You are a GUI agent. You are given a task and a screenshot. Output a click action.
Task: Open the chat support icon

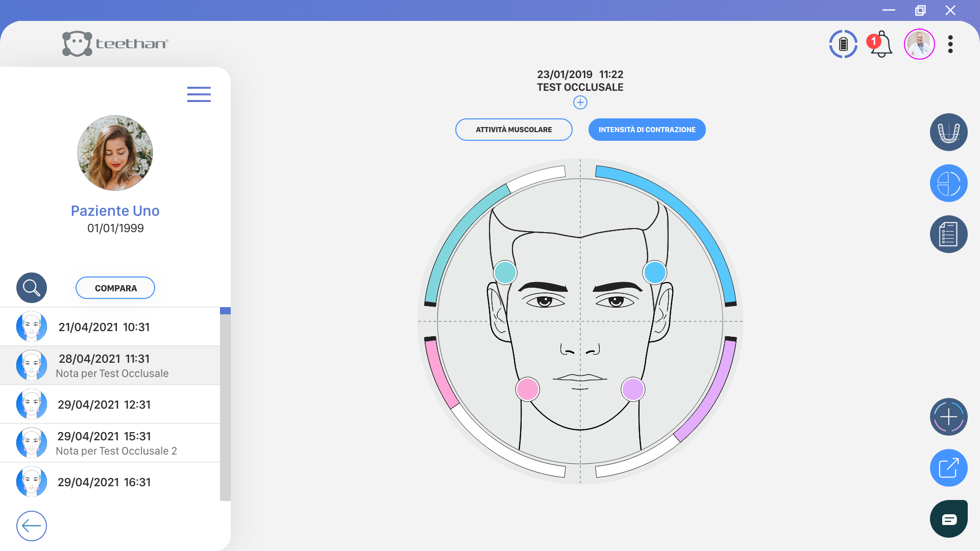tap(948, 519)
